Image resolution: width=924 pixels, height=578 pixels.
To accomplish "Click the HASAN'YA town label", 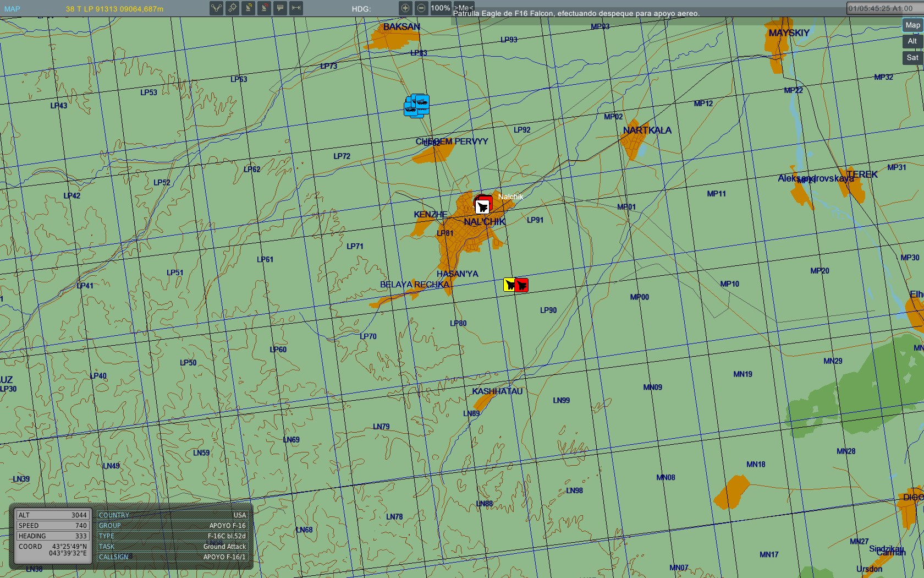I will point(457,274).
